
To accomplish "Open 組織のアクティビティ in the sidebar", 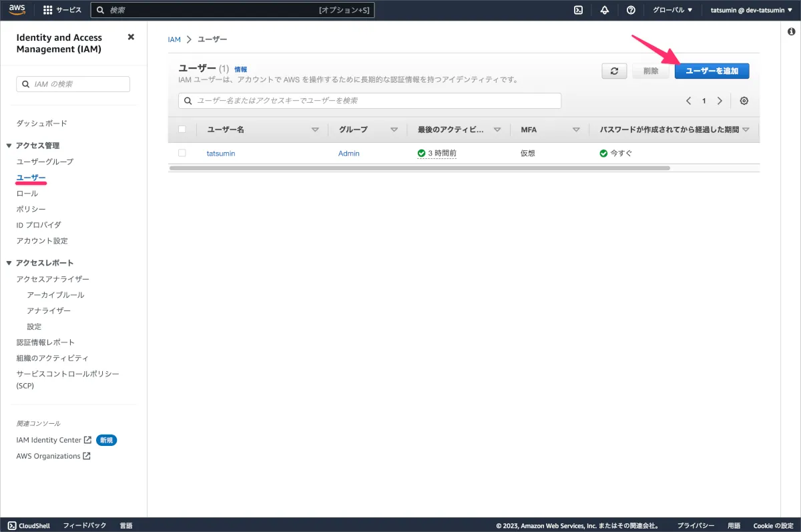I will point(52,358).
